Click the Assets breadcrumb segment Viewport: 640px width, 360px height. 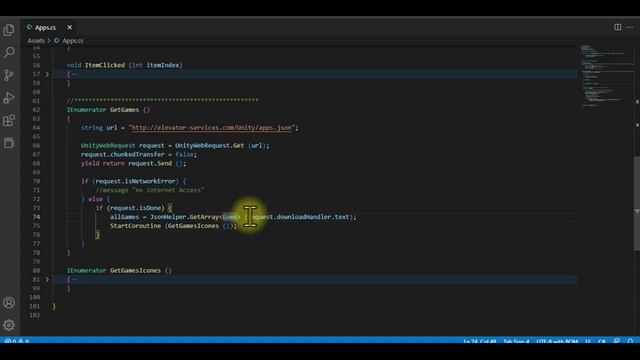coord(36,40)
